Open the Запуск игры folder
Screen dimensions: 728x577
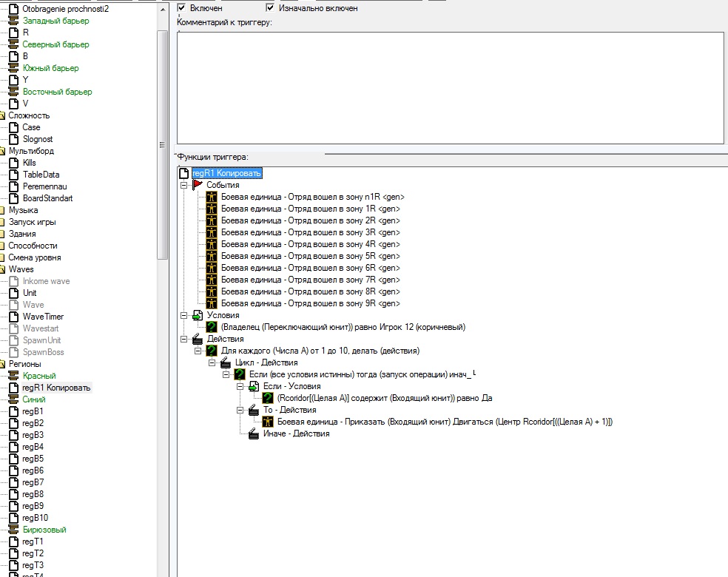[x=32, y=222]
